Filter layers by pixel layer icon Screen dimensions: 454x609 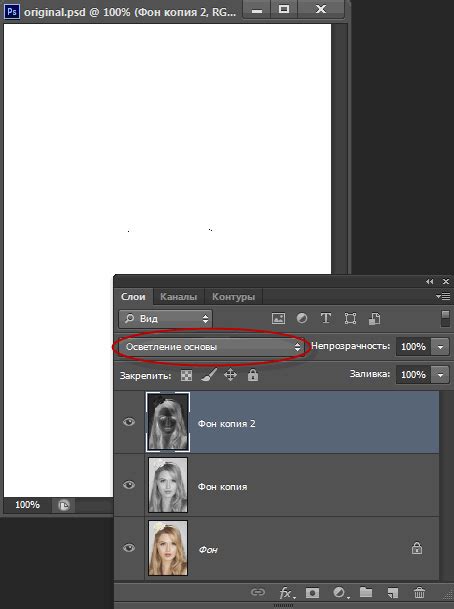(x=278, y=318)
